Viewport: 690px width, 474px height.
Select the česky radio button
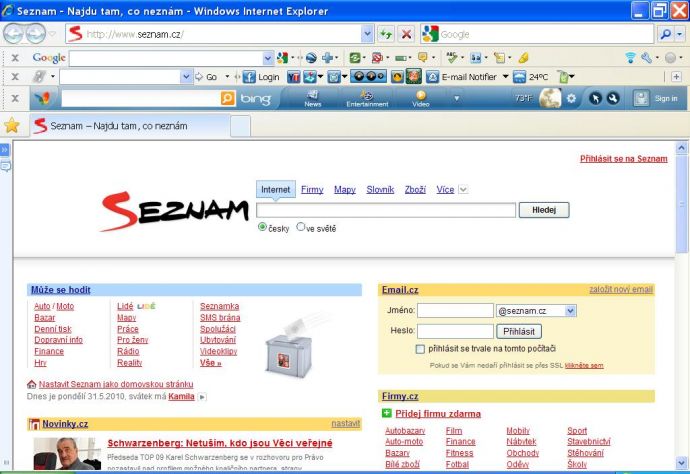click(x=262, y=227)
